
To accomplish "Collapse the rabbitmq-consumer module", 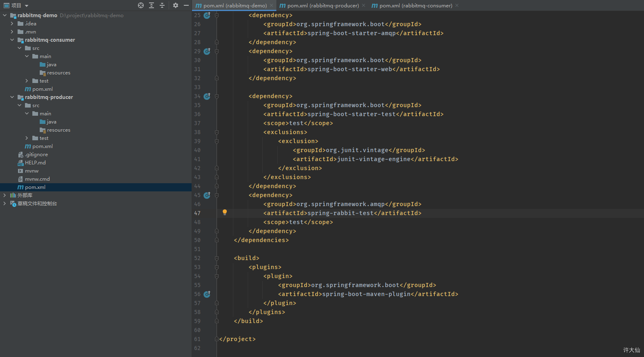I will [x=12, y=40].
